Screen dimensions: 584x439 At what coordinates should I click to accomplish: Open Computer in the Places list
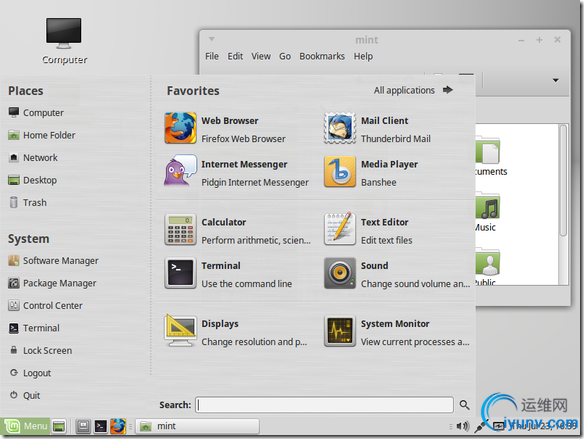point(36,113)
